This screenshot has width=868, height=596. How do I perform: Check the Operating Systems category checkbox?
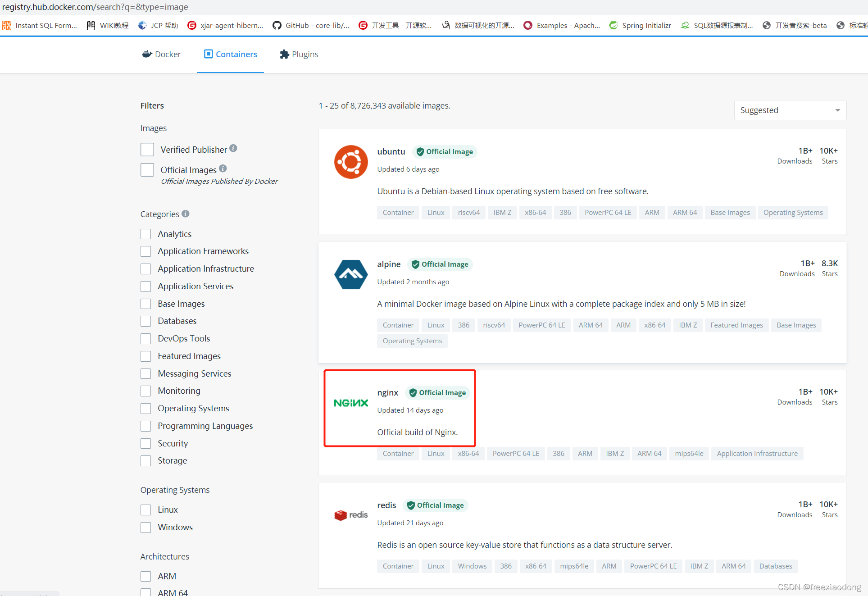pyautogui.click(x=145, y=408)
